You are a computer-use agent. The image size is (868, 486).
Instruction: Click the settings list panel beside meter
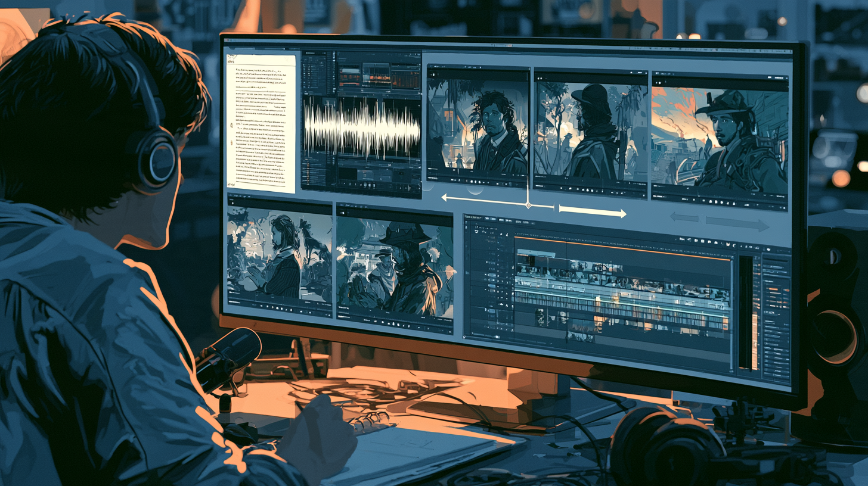[776, 318]
